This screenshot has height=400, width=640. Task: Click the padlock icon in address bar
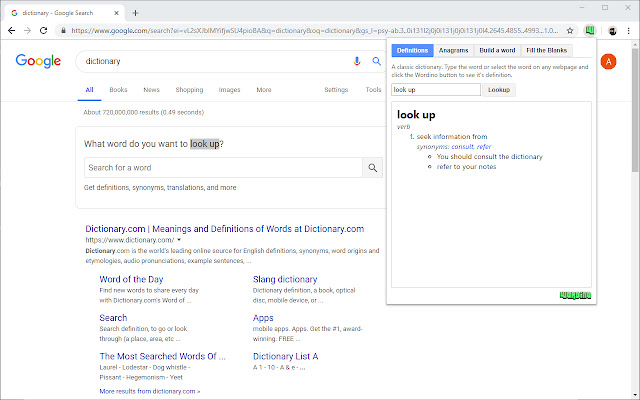tap(63, 31)
